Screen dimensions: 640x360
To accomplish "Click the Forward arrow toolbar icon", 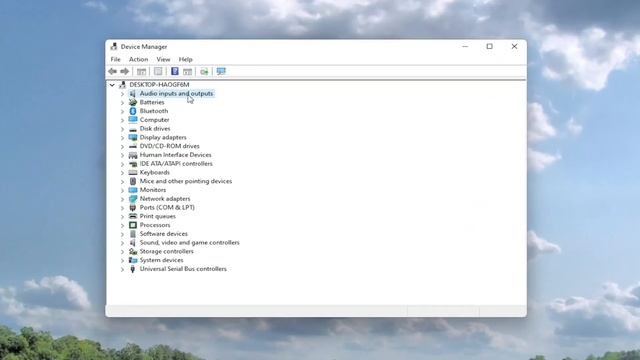I will [x=124, y=71].
